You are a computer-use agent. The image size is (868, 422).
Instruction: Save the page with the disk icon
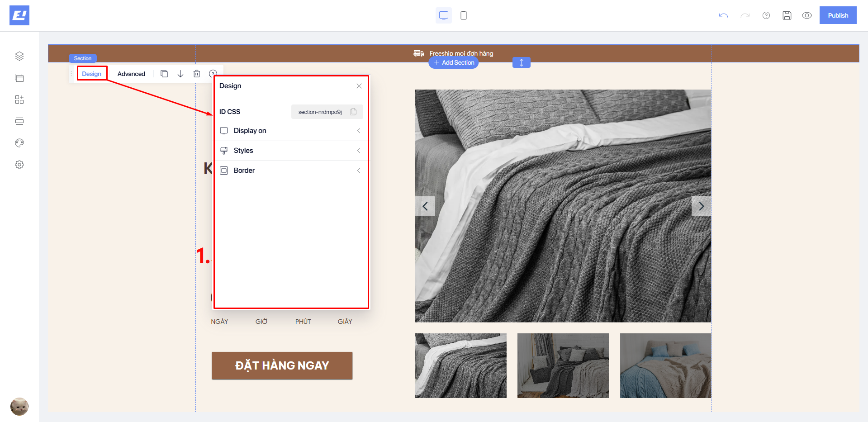787,15
